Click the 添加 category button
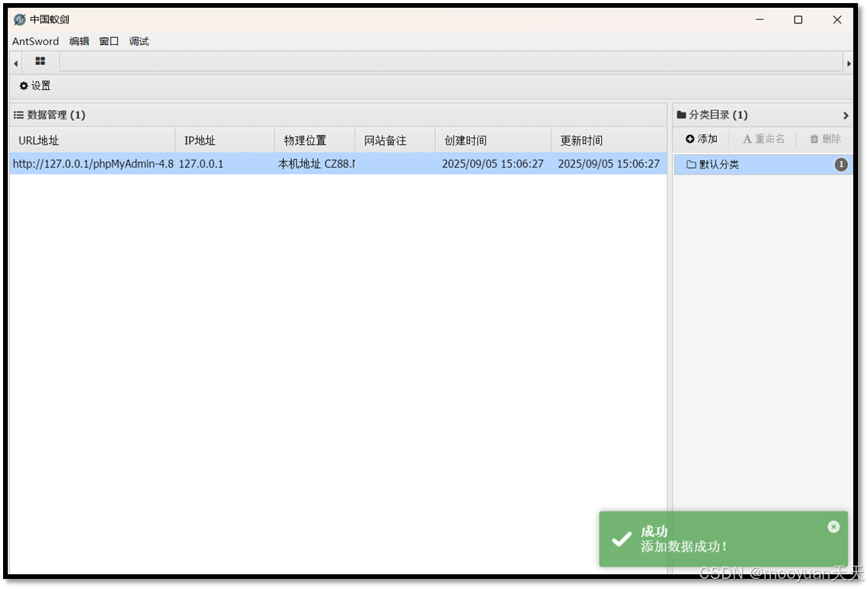The image size is (868, 589). (701, 139)
